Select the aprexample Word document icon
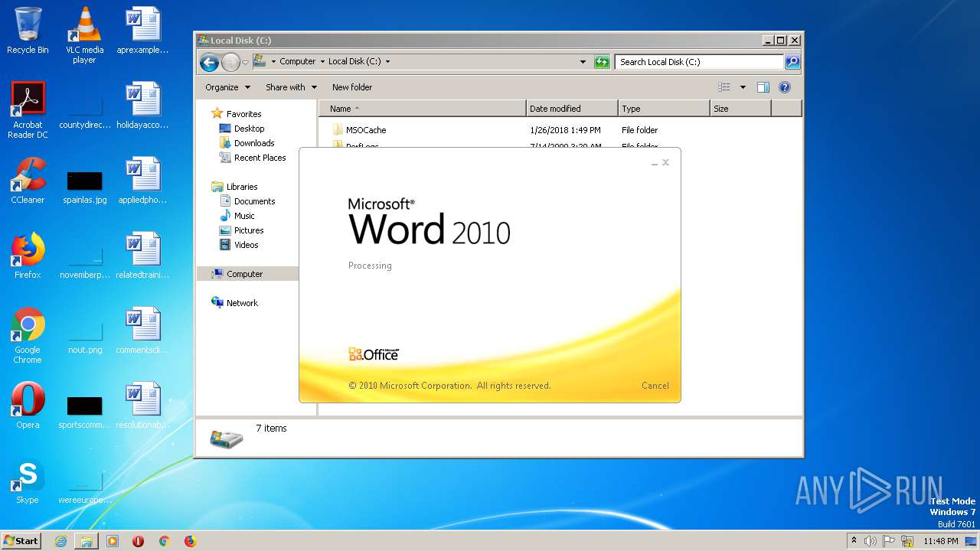The image size is (980, 551). coord(142,31)
